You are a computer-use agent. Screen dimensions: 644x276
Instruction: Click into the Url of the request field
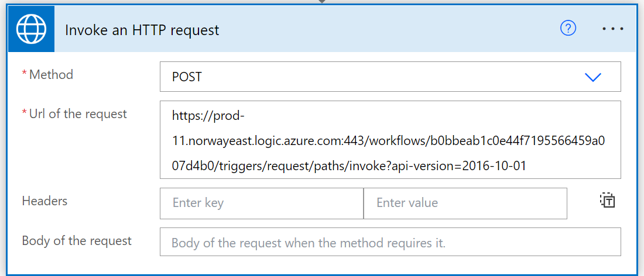click(x=390, y=140)
